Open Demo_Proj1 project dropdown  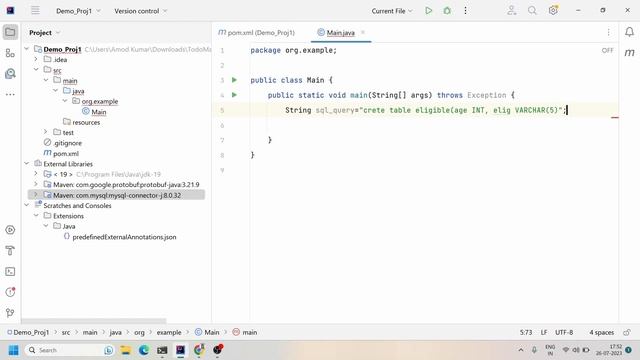[x=78, y=11]
